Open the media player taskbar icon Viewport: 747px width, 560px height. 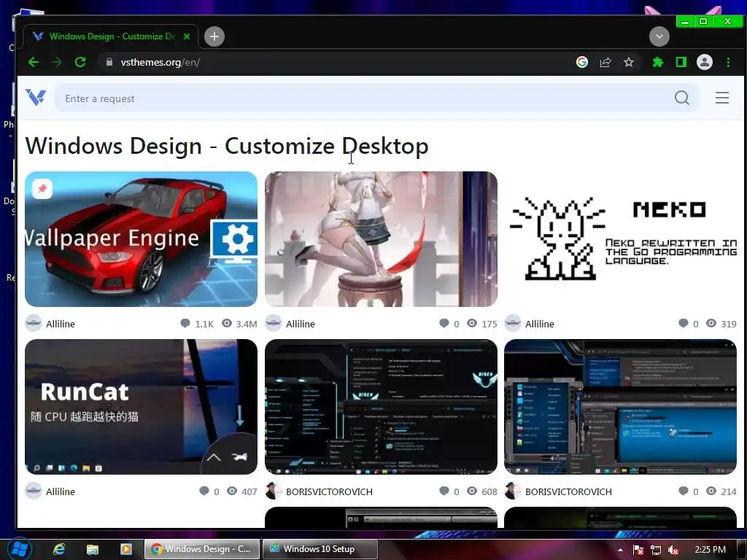125,549
